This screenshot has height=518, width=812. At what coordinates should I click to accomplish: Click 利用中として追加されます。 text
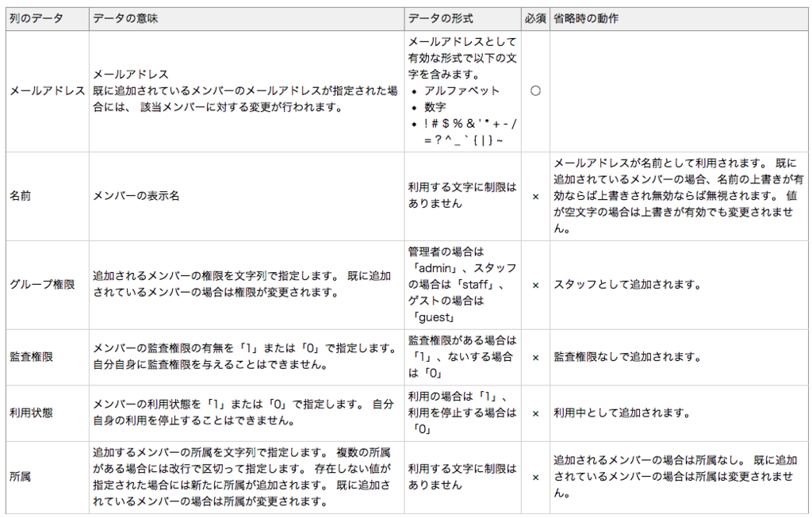(x=622, y=412)
